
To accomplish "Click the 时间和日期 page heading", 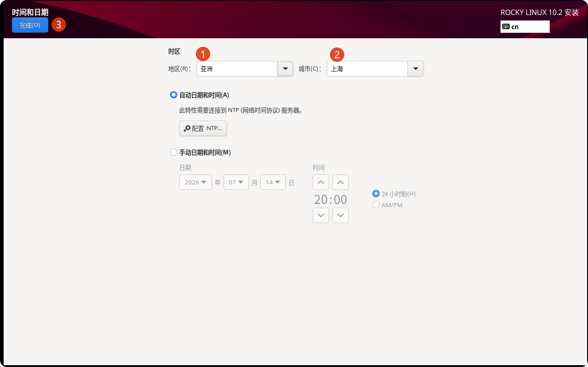I will [x=30, y=12].
